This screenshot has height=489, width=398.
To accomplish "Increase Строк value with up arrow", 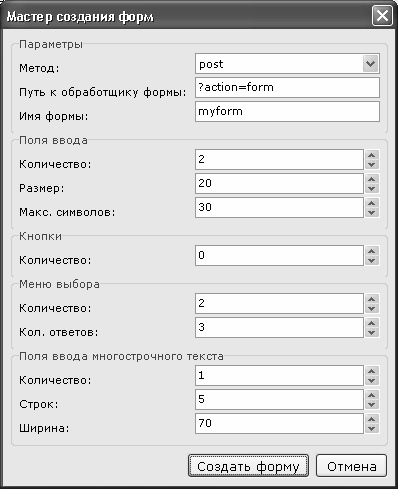I will (372, 395).
